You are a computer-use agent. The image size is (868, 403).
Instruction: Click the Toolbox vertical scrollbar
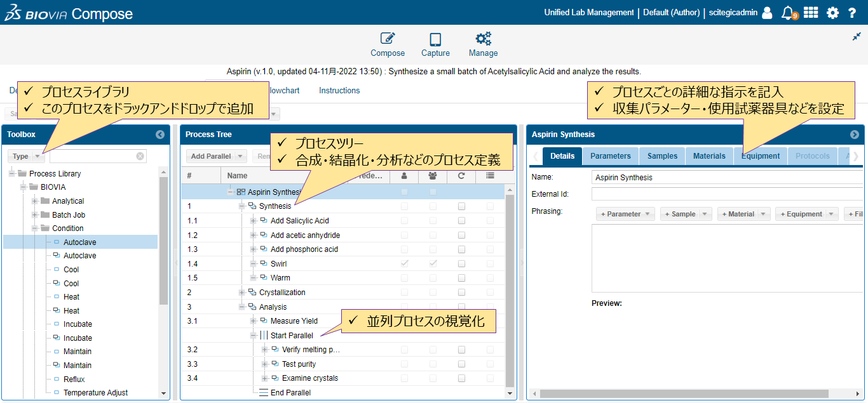pyautogui.click(x=163, y=241)
